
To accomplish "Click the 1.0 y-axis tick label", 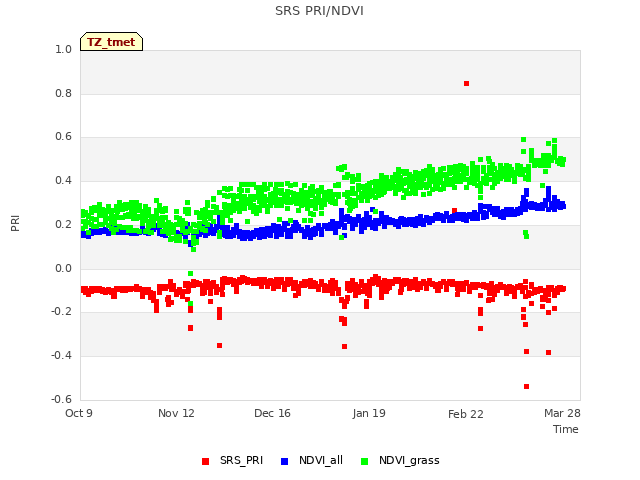I will coord(63,49).
